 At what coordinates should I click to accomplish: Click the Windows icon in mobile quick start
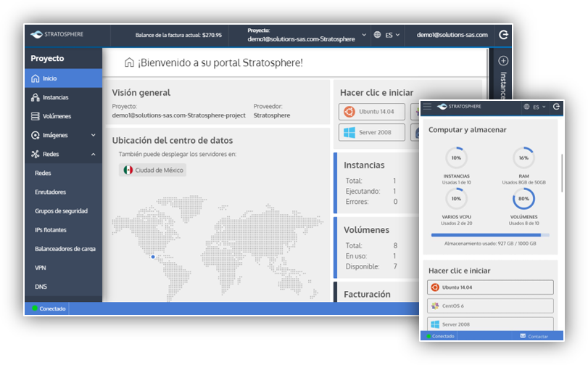[x=435, y=324]
